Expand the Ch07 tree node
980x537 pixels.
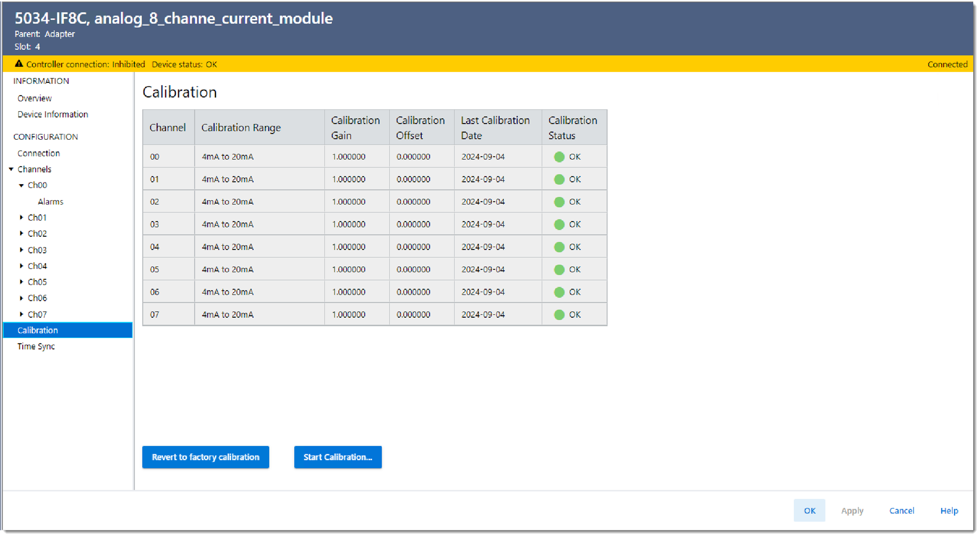pyautogui.click(x=21, y=314)
